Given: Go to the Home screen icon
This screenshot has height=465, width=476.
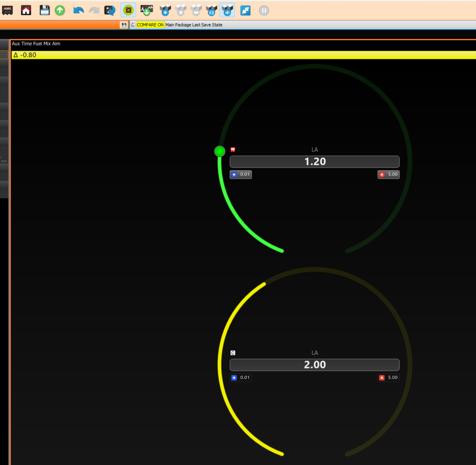Looking at the screenshot, I should [x=26, y=10].
